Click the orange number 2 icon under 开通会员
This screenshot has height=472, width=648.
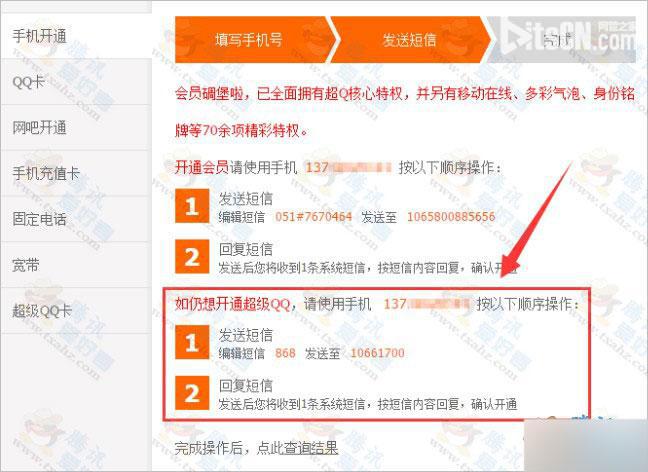pos(192,256)
